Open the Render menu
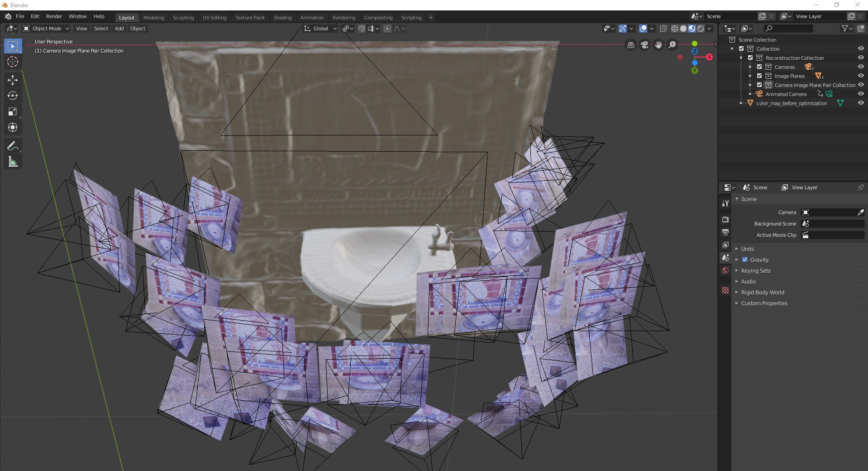 point(54,16)
